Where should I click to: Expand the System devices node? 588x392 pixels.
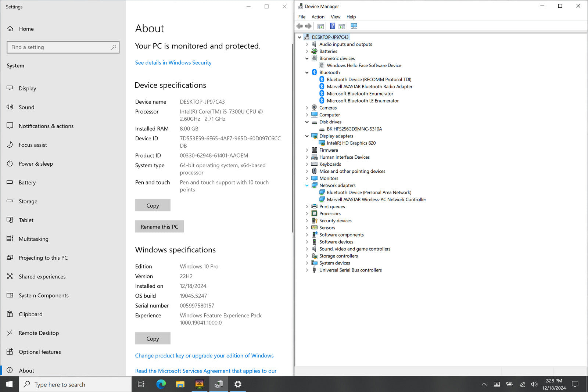coord(307,263)
